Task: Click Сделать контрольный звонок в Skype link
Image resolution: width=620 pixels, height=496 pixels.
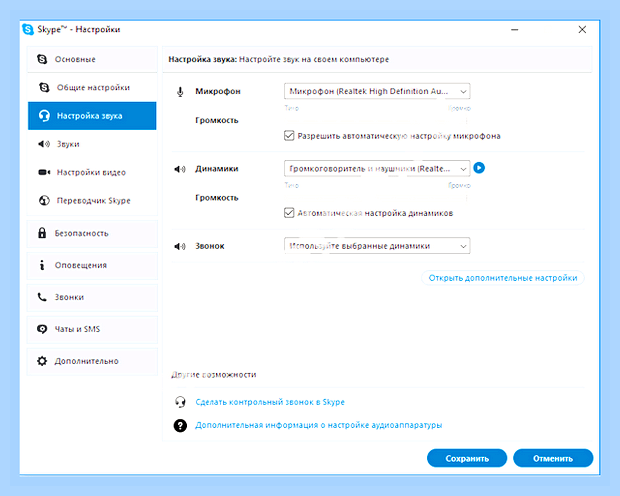Action: (270, 402)
